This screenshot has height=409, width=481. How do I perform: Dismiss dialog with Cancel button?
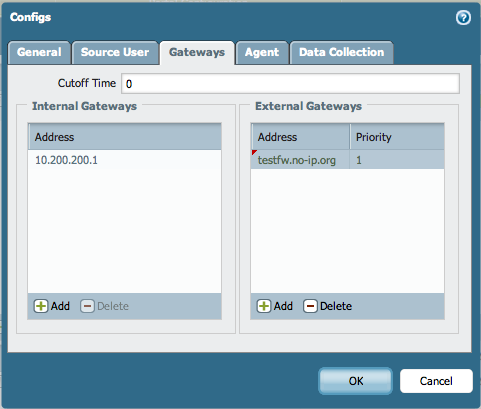pos(436,381)
